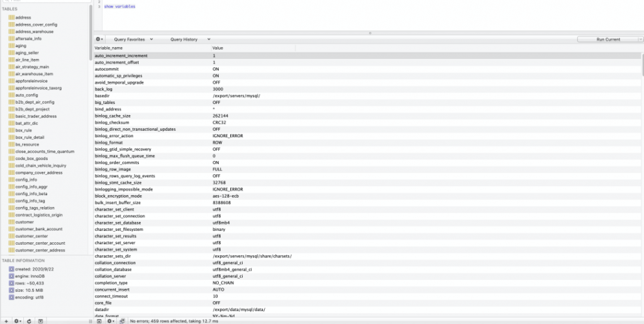The height and width of the screenshot is (324, 644).
Task: Hide the table information pane
Action: click(40, 321)
